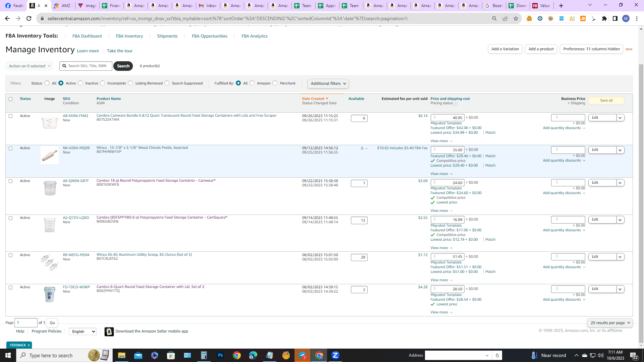
Task: Open the FBA Dashboard tab
Action: click(x=87, y=36)
